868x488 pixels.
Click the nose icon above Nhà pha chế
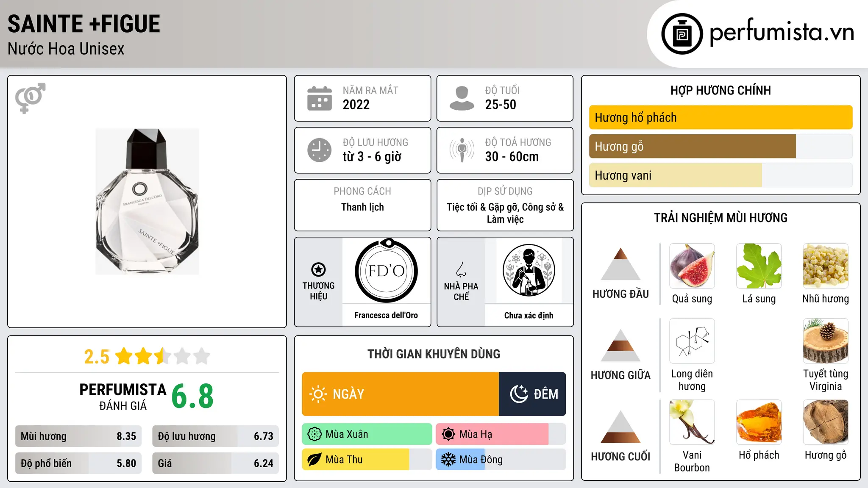[x=461, y=269]
